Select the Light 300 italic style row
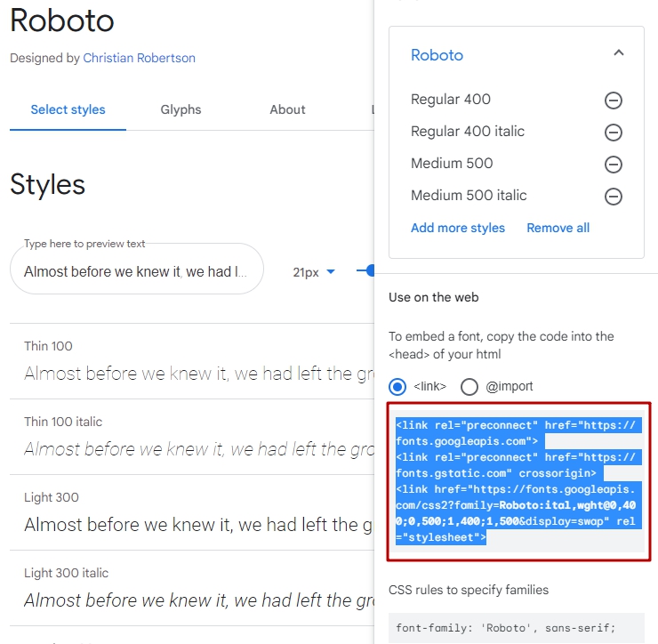658x644 pixels. coord(192,588)
